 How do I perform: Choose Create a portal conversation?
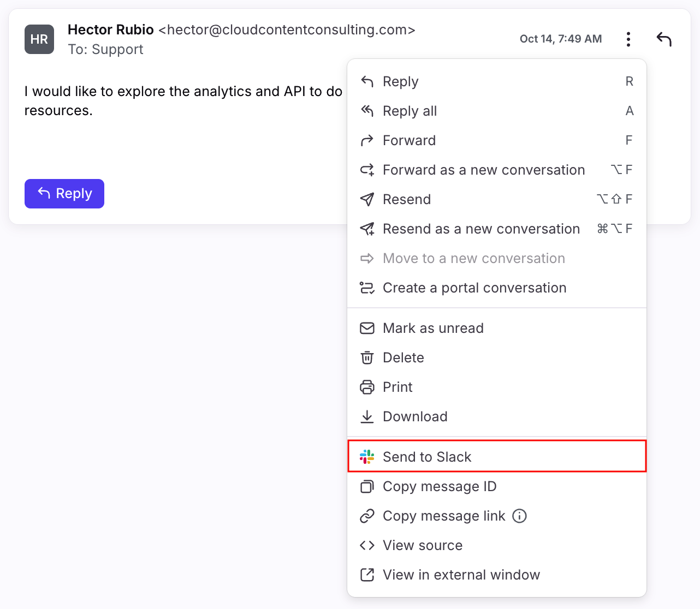(474, 288)
